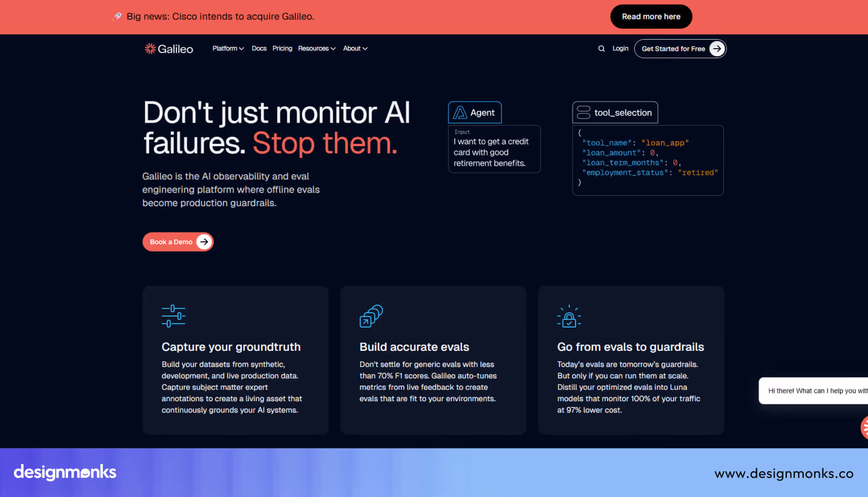Screen dimensions: 868x497
Task: Click the 'Stop them.' red headline text
Action: click(325, 143)
